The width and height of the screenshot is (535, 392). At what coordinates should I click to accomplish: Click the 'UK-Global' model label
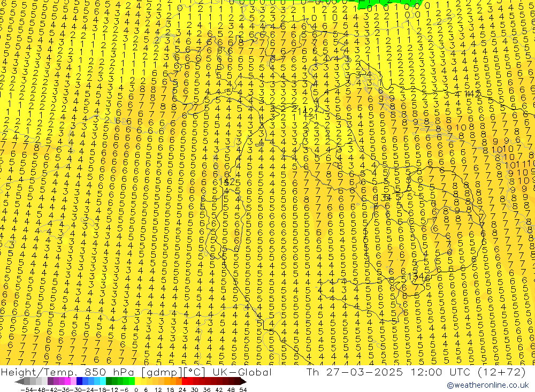[x=242, y=372]
